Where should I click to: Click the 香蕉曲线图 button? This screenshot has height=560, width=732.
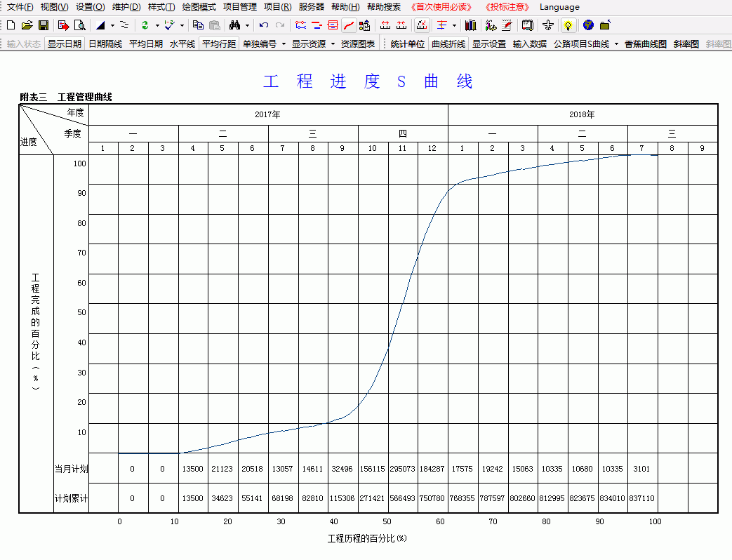click(x=646, y=44)
